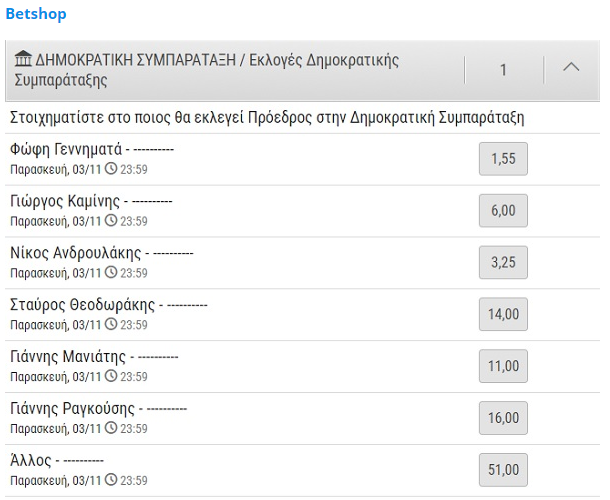Collapse the Δημοκρατική Συμπαράταξη section chevron
The height and width of the screenshot is (500, 610).
tap(571, 69)
